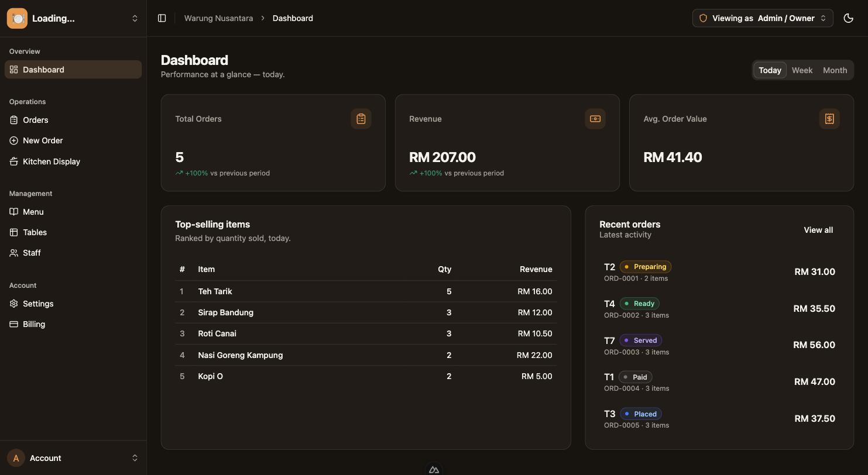
Task: Click the Ready status badge
Action: (x=640, y=304)
